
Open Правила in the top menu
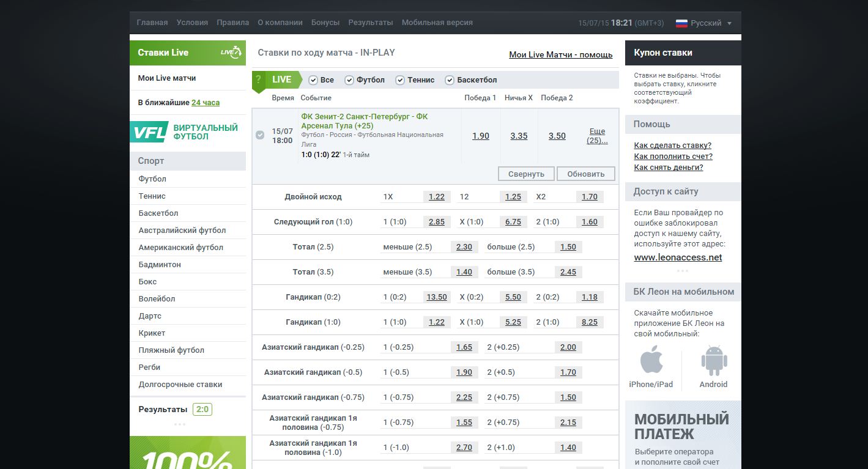click(232, 23)
